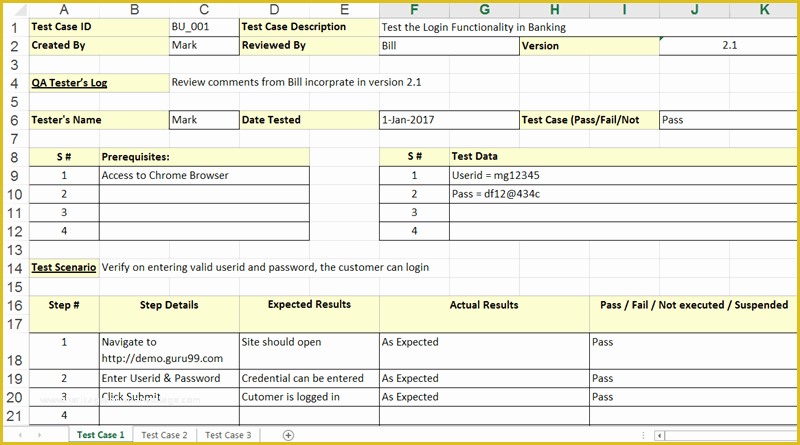Select 'Enter Userid & Password' step cell
The height and width of the screenshot is (445, 800).
(x=169, y=379)
